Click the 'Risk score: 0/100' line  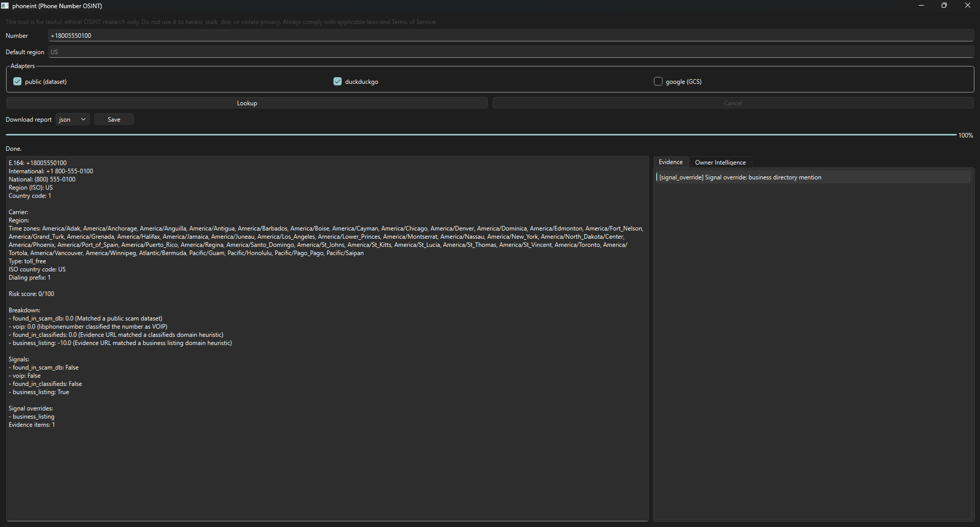[x=31, y=294]
